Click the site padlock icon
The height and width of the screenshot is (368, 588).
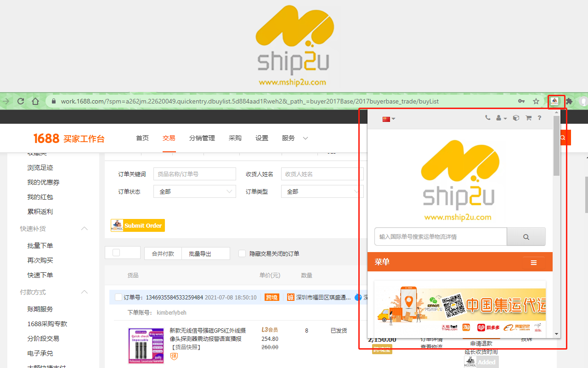(x=54, y=101)
